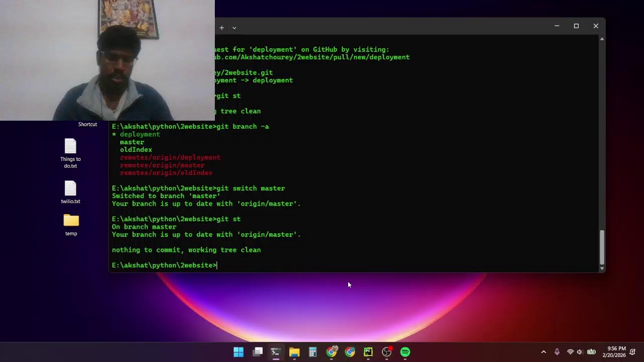Click the 'git switch master' command line
Image resolution: width=644 pixels, height=362 pixels.
coord(198,188)
